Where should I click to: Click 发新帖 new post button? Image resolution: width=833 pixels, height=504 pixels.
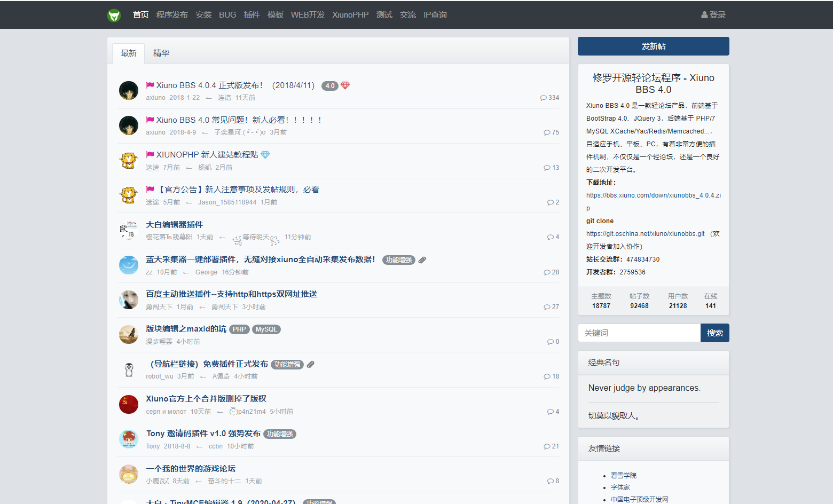pyautogui.click(x=654, y=46)
